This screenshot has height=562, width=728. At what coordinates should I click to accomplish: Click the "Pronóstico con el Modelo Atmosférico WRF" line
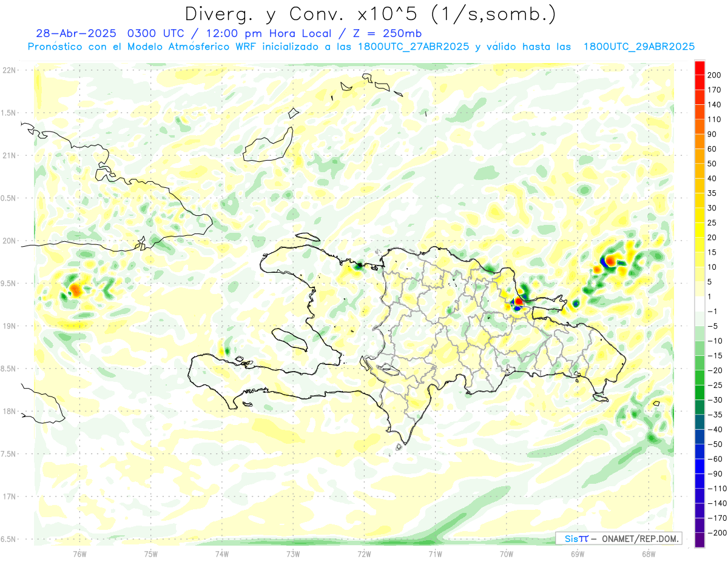point(142,47)
